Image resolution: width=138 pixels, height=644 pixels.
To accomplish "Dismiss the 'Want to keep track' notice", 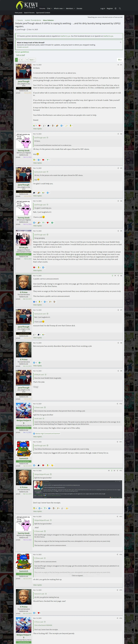I will [120, 42].
